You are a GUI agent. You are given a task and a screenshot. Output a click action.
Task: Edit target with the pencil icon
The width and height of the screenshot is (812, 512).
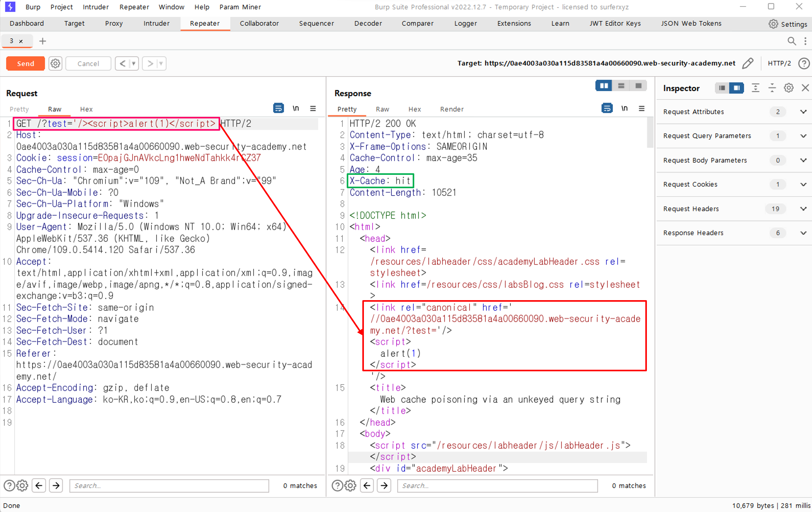748,63
